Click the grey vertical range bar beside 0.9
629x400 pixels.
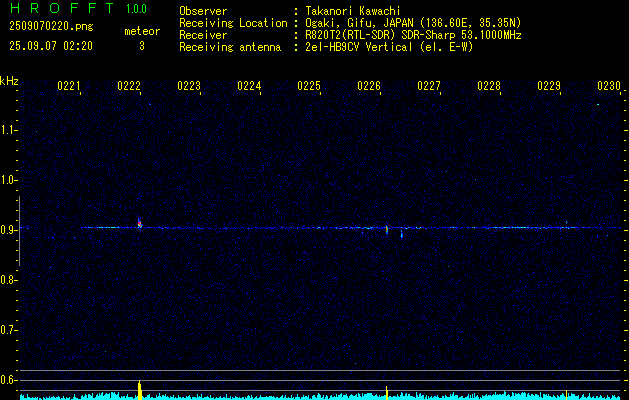tap(19, 231)
